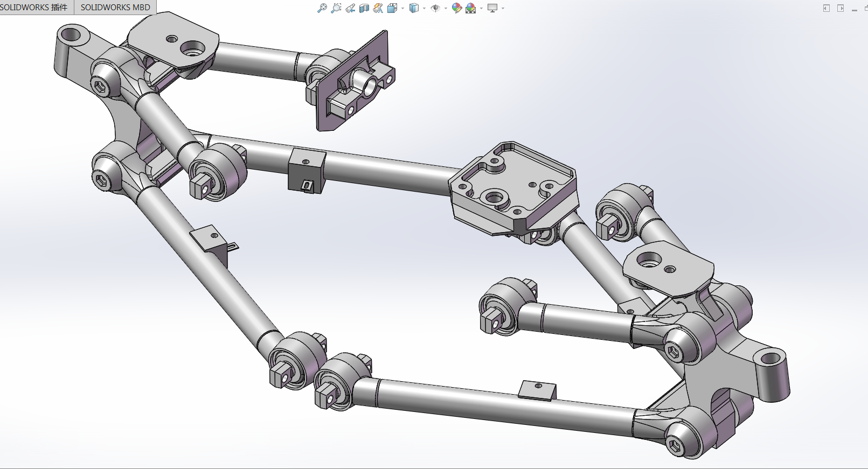Click the Zoom to Fit icon
The image size is (868, 469).
tap(322, 8)
